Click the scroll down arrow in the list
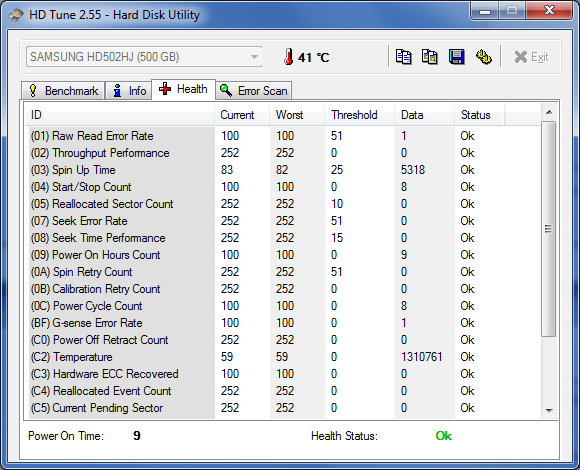This screenshot has width=580, height=470. tap(549, 410)
